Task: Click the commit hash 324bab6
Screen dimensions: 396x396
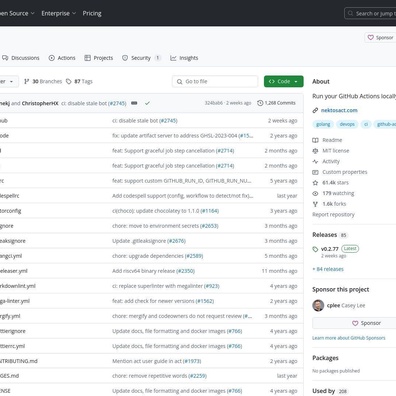Action: coord(213,103)
